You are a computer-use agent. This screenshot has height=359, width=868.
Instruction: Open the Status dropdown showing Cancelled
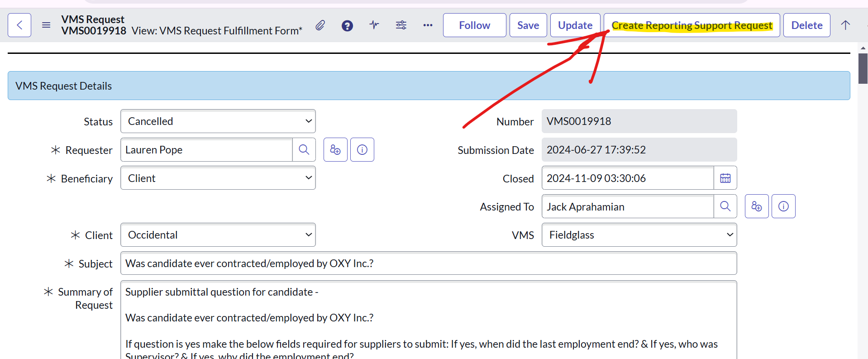pos(218,121)
